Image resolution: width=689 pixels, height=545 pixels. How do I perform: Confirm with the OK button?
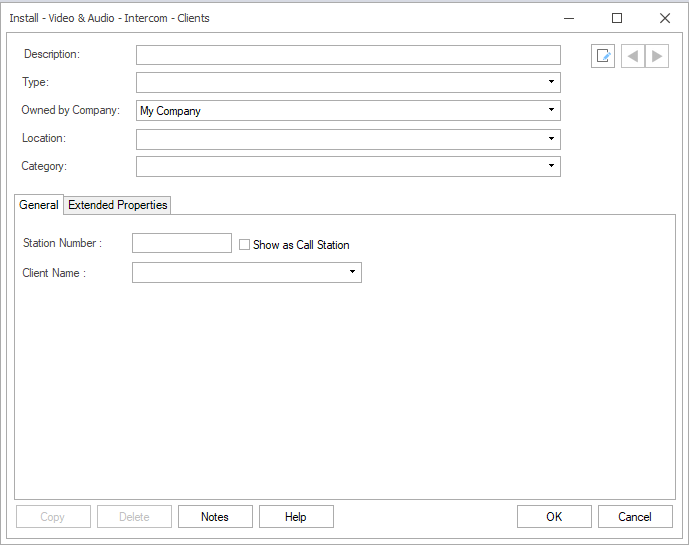(x=554, y=517)
